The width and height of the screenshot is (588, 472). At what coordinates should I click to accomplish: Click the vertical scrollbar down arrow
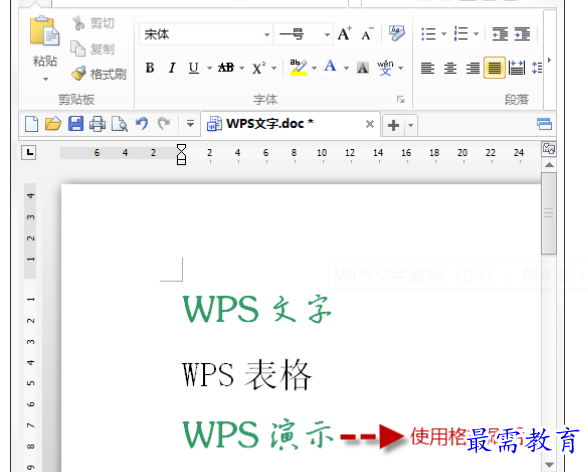[549, 465]
